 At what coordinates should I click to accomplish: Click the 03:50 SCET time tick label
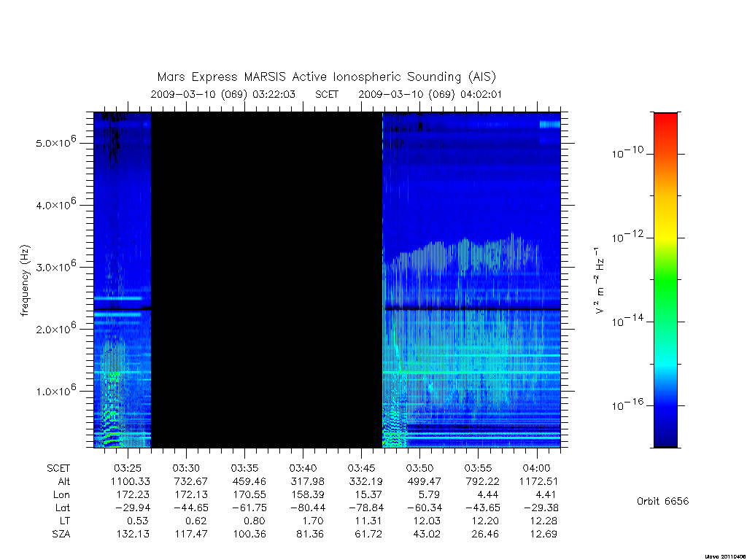(419, 468)
